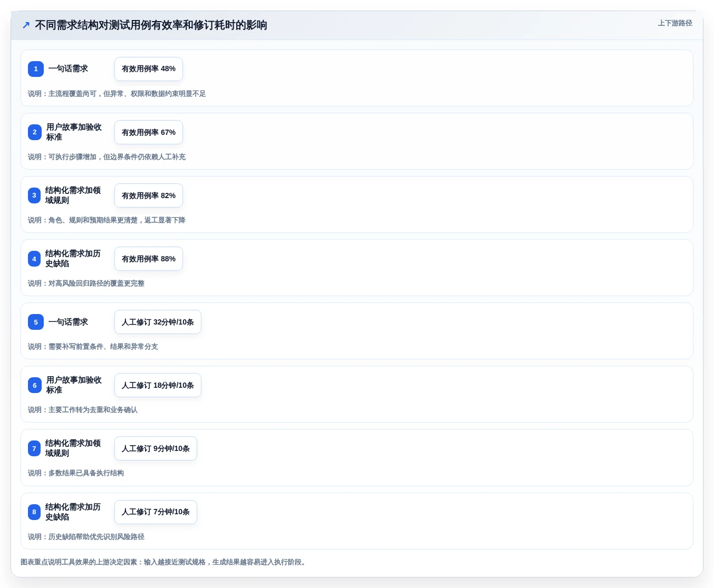Click the note about 返工显著下降
The width and height of the screenshot is (714, 588).
(107, 220)
